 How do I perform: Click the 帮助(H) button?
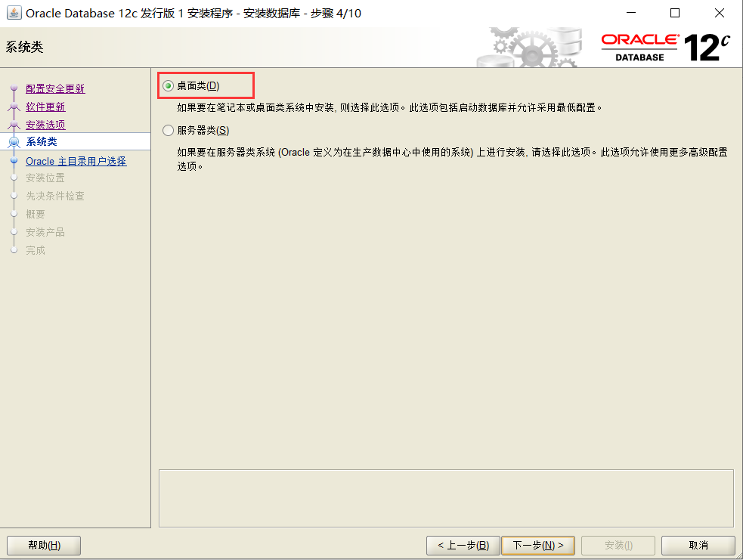pyautogui.click(x=44, y=546)
